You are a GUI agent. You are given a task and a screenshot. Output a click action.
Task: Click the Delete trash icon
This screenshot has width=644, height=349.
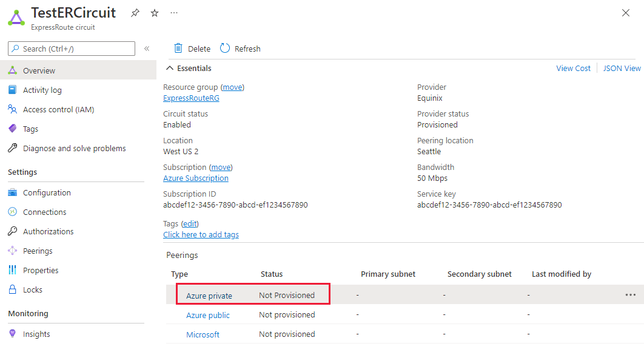178,49
